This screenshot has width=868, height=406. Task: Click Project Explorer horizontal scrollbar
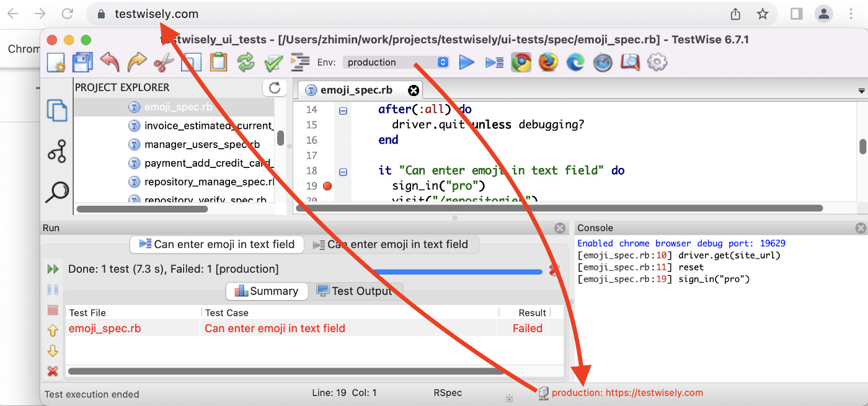(142, 209)
